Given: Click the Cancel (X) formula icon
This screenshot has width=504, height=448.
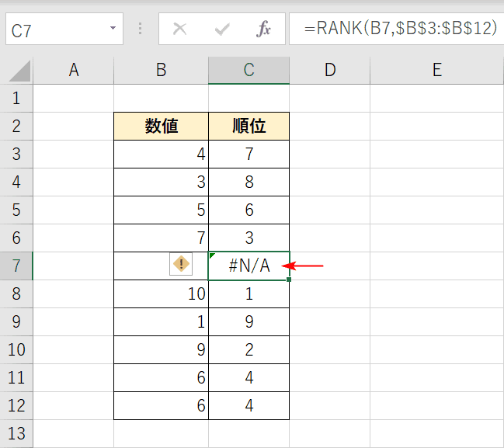Looking at the screenshot, I should [x=179, y=29].
